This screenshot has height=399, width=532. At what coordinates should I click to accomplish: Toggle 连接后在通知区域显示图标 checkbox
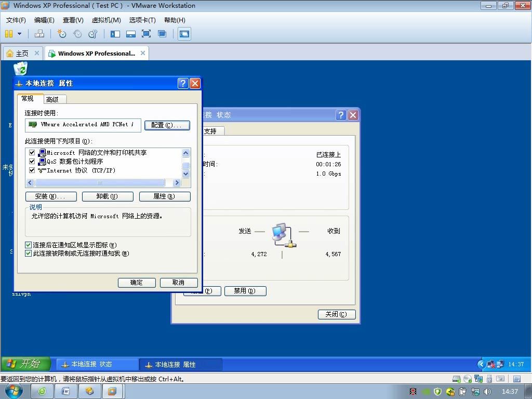pos(29,245)
